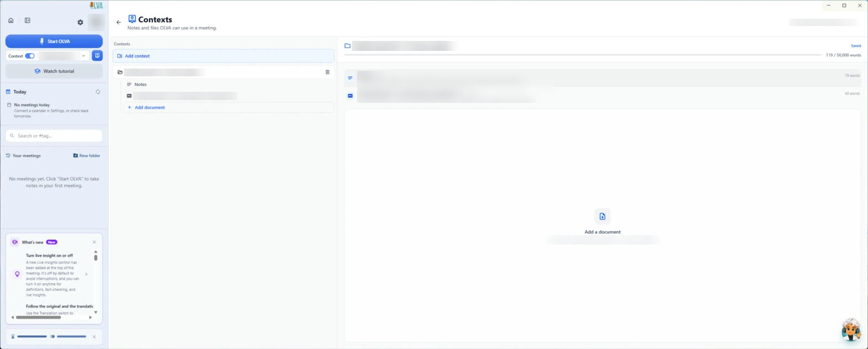The width and height of the screenshot is (868, 349).
Task: Dismiss the bottom progress bar widget
Action: tap(94, 337)
